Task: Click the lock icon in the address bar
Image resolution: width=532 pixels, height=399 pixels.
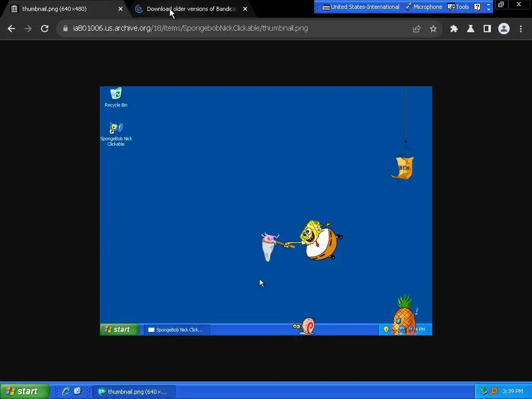Action: click(x=65, y=29)
